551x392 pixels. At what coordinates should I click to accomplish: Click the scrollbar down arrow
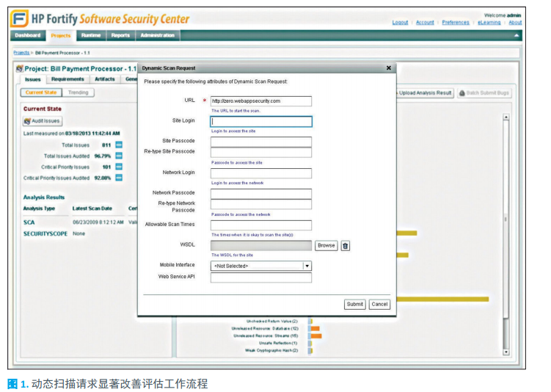point(506,352)
